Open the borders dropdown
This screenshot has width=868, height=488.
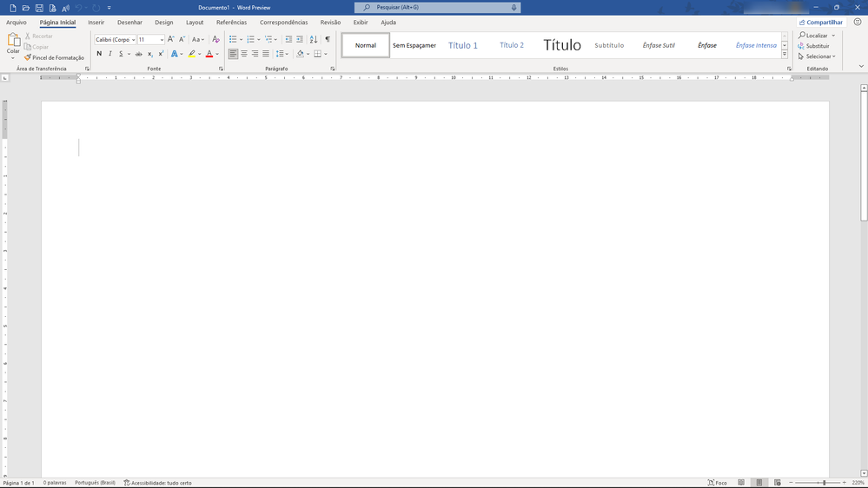point(326,54)
